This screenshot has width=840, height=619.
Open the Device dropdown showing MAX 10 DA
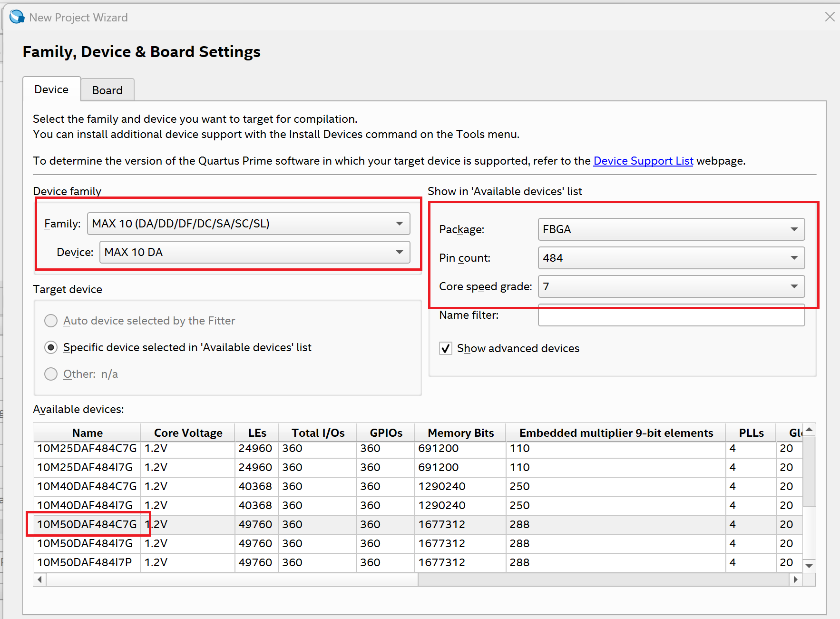(x=254, y=252)
